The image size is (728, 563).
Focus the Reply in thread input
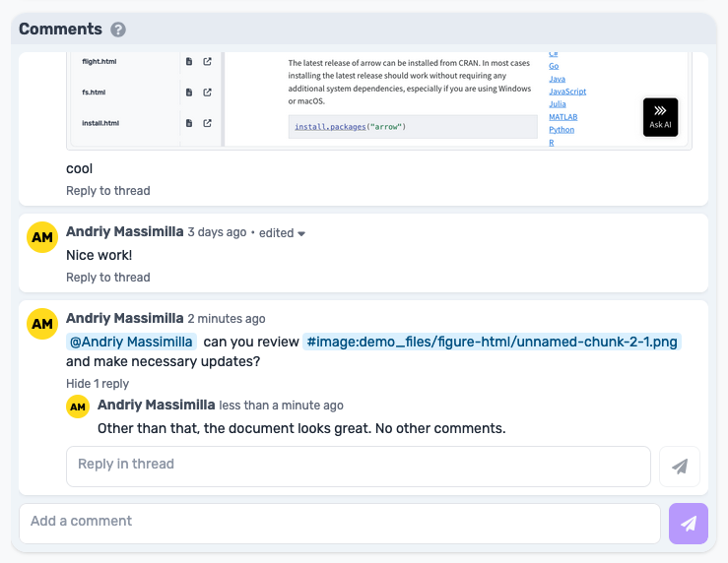(x=359, y=467)
